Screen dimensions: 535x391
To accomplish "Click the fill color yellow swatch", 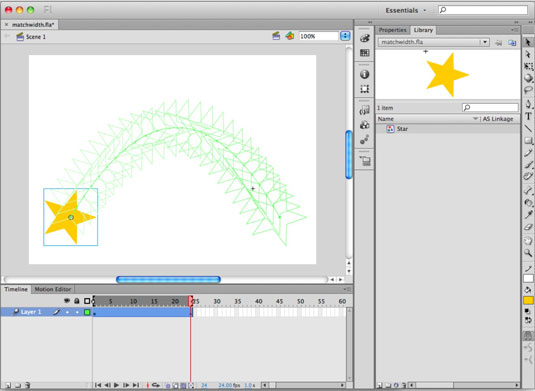I will click(x=528, y=301).
